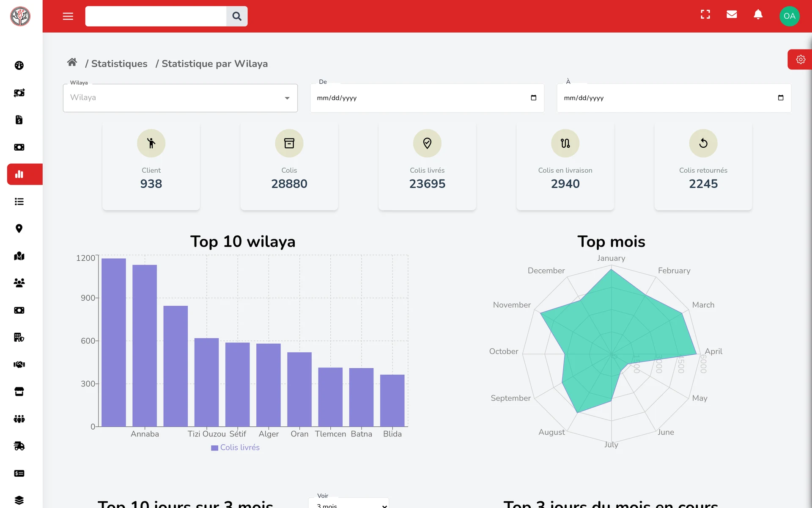Click the April label on radar chart

click(x=713, y=351)
